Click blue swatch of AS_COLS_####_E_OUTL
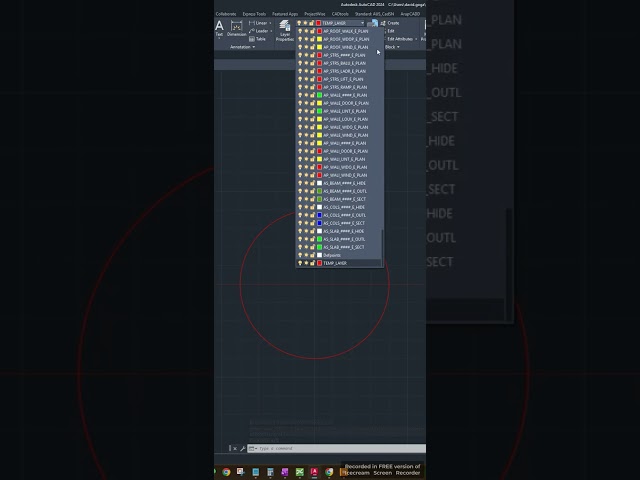The width and height of the screenshot is (640, 480). coord(320,215)
